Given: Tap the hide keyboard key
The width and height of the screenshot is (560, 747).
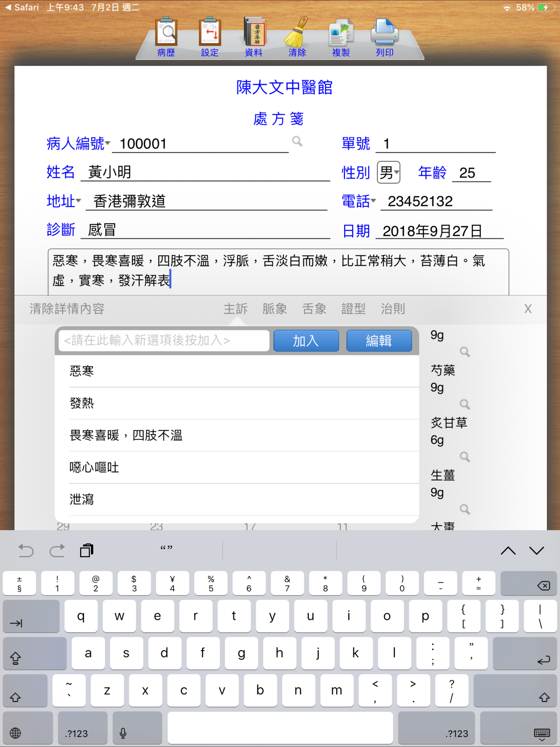Looking at the screenshot, I should click(518, 728).
